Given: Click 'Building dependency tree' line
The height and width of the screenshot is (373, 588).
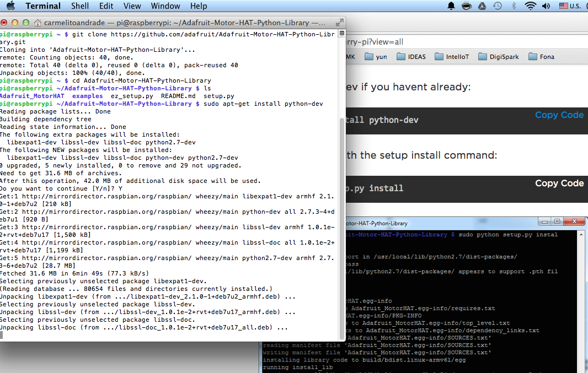Looking at the screenshot, I should [46, 119].
